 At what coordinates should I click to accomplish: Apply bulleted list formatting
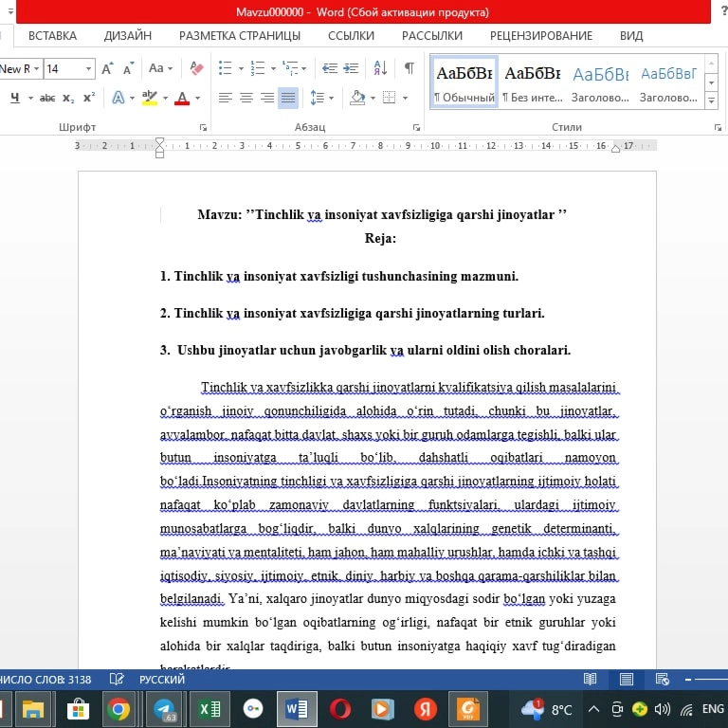click(226, 68)
